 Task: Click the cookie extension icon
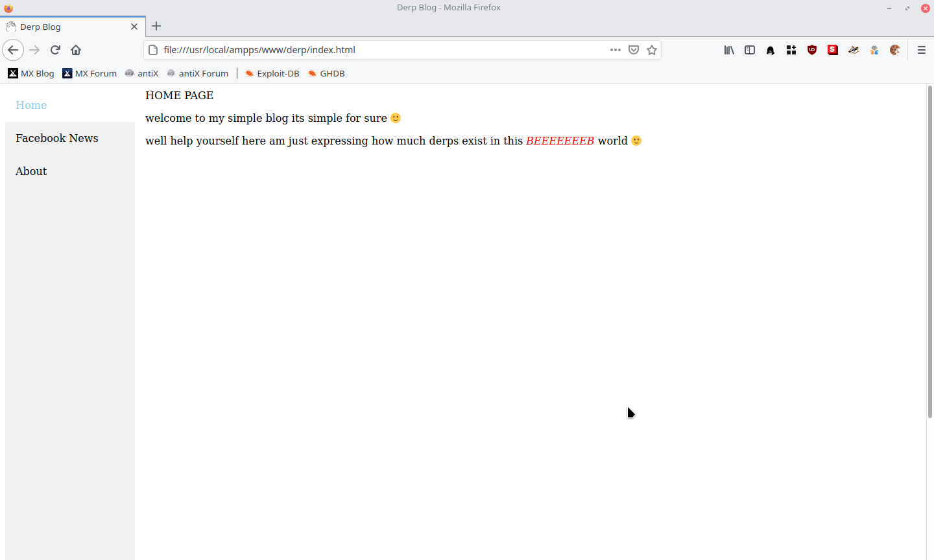895,50
